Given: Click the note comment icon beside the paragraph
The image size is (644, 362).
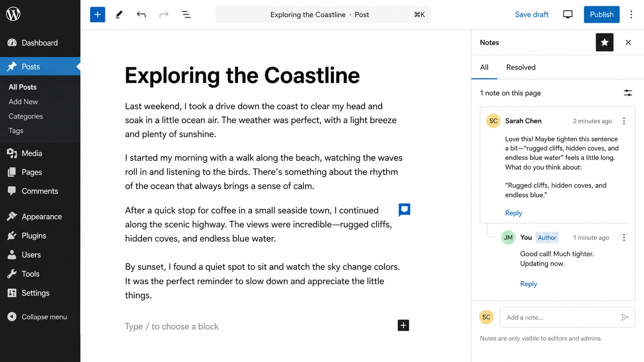Looking at the screenshot, I should (x=404, y=210).
